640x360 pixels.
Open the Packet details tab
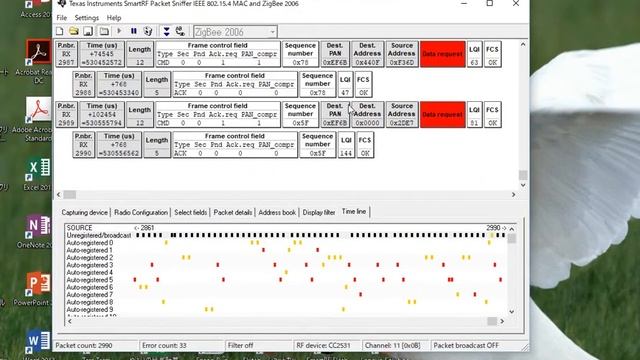[x=233, y=212]
